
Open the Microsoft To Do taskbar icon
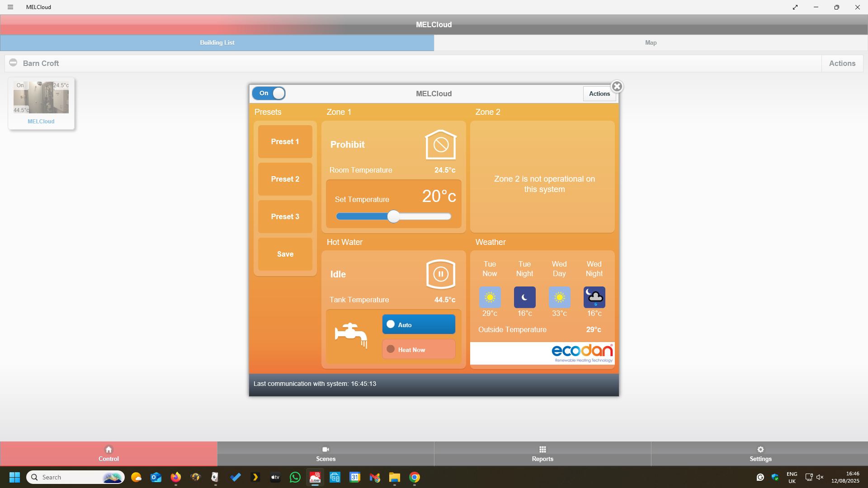[x=236, y=477]
